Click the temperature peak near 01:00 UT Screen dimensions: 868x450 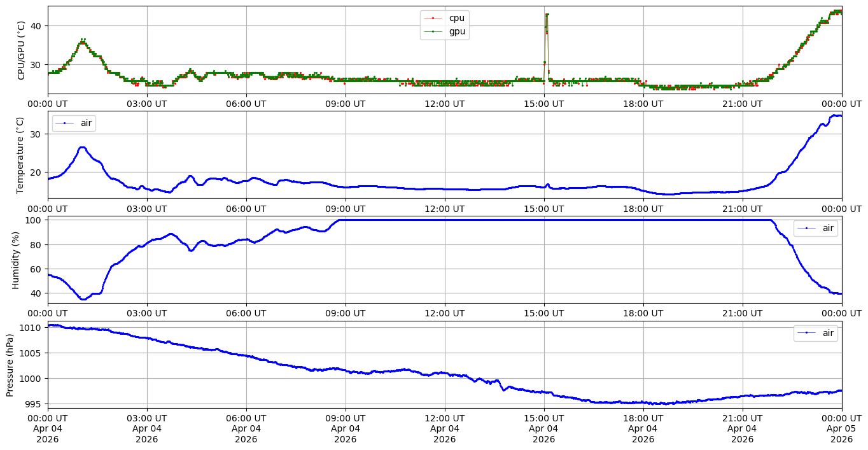[82, 148]
